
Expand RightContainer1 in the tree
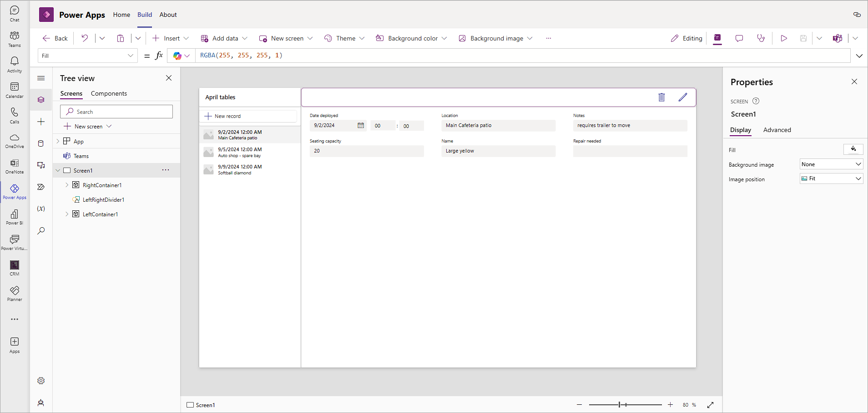coord(67,185)
